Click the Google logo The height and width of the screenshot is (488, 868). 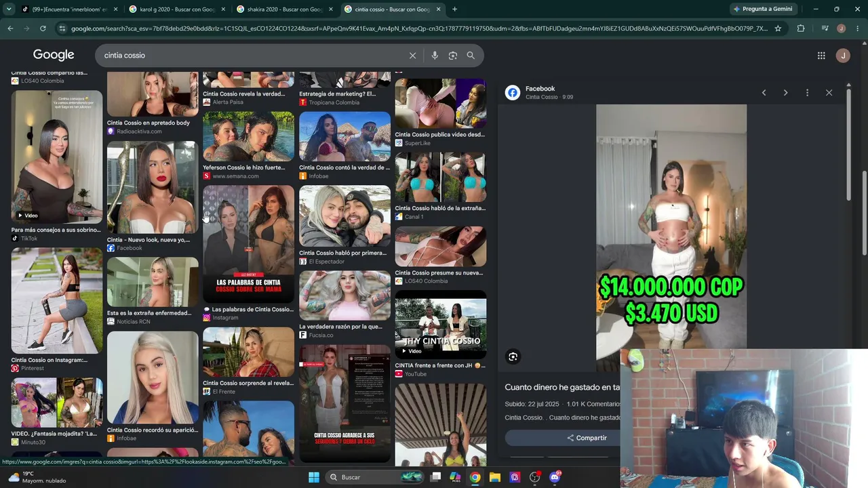coord(54,55)
